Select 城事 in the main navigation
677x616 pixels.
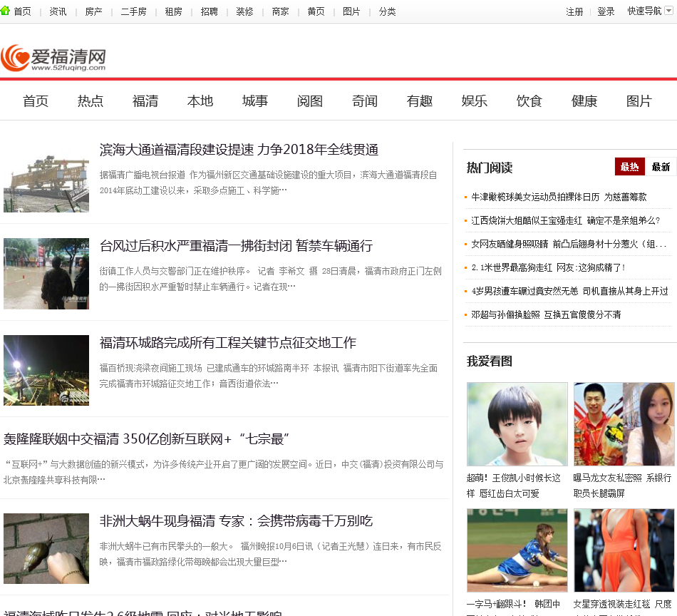click(x=254, y=101)
